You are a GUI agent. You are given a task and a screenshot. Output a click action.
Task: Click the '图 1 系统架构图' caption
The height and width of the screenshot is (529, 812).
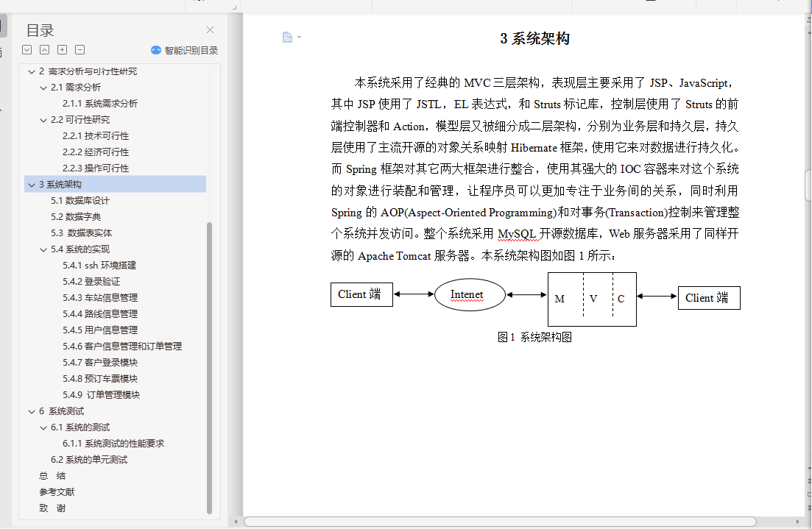click(534, 338)
